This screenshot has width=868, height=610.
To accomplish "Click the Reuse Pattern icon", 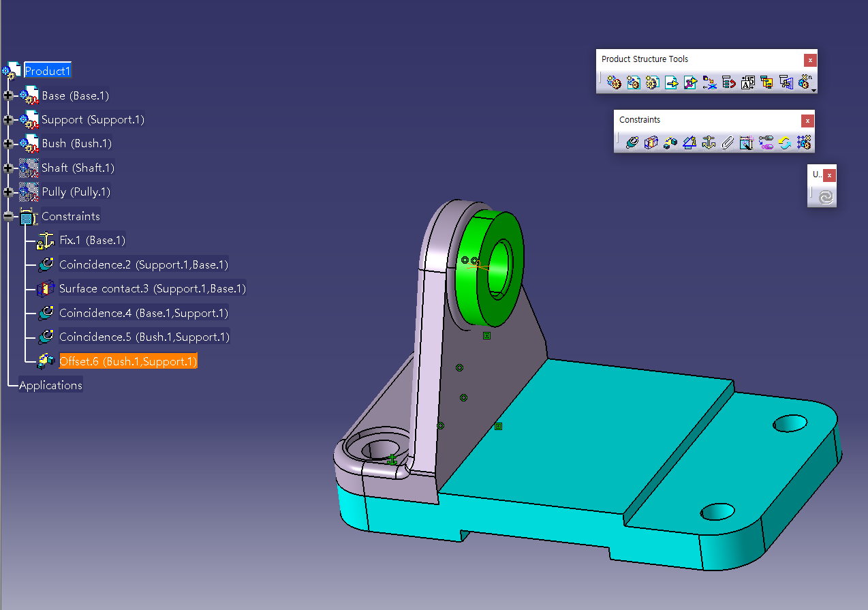I will (x=804, y=142).
